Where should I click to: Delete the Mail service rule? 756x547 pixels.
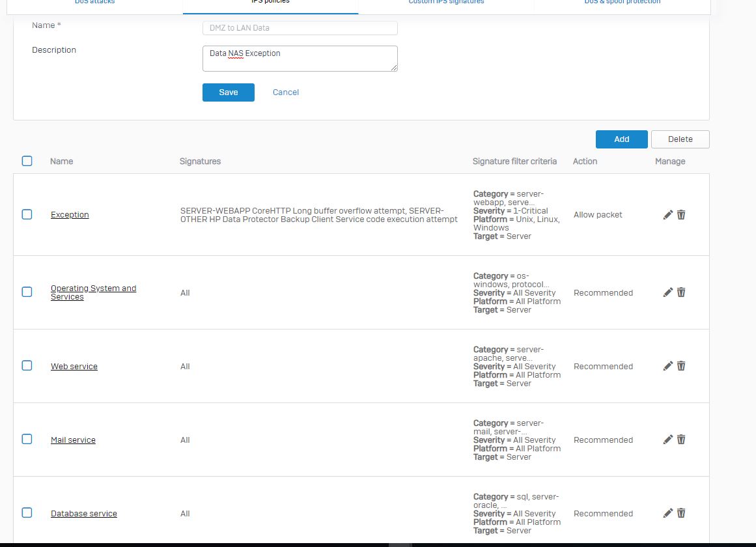pyautogui.click(x=681, y=440)
